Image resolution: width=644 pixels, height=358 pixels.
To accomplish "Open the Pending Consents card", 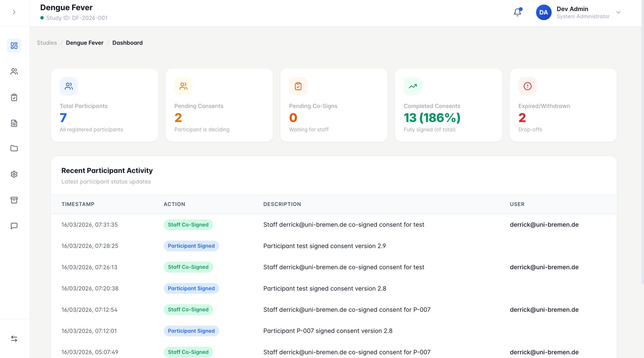I will coord(219,105).
